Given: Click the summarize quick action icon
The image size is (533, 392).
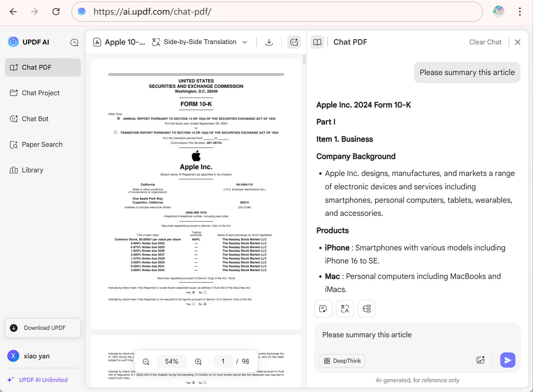Looking at the screenshot, I should coord(323,309).
